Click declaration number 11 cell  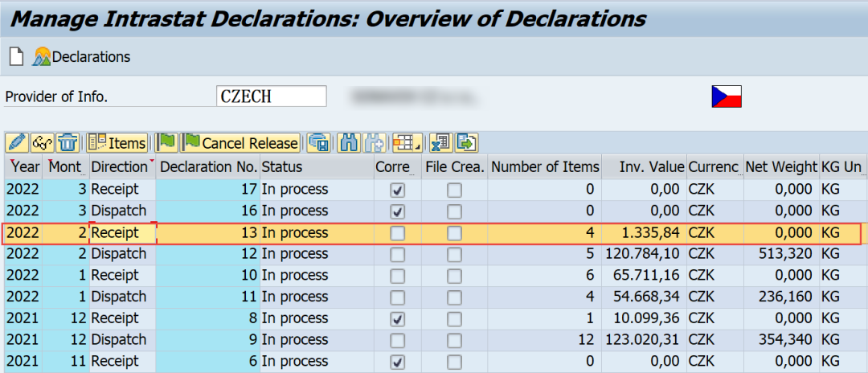tap(208, 297)
